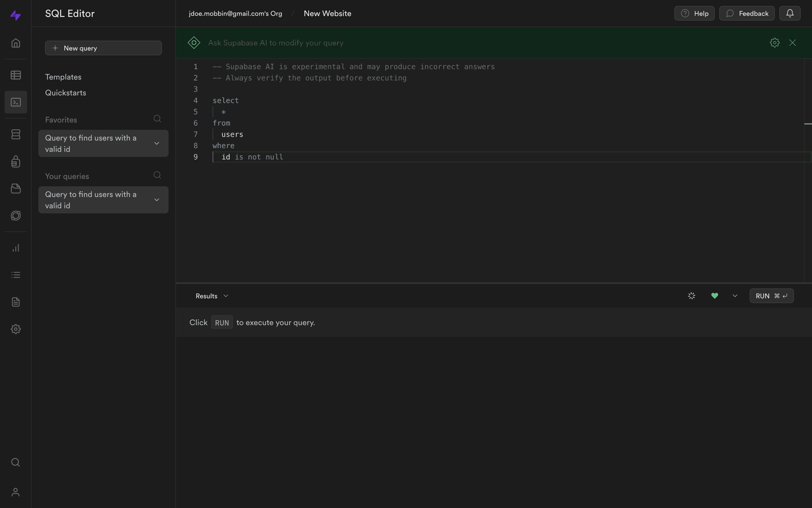The image size is (812, 508).
Task: Open the Edge Functions icon
Action: 16,215
